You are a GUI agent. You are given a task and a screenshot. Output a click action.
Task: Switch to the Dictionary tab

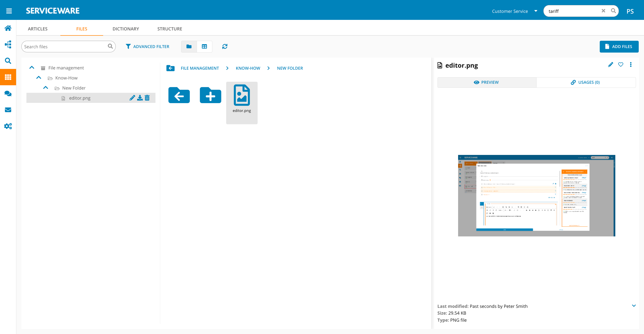[126, 29]
